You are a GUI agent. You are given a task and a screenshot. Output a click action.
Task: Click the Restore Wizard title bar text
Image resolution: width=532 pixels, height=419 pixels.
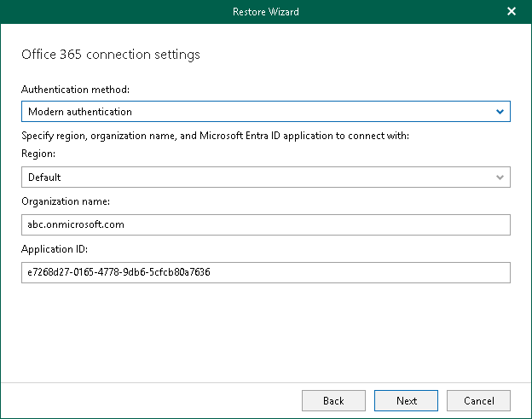265,12
